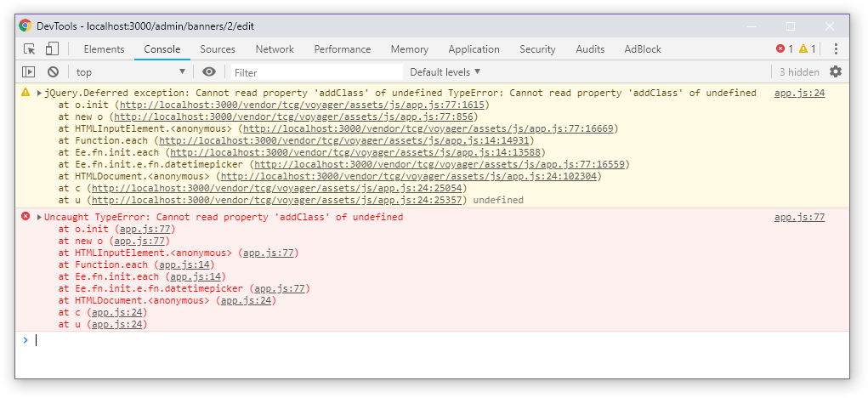
Task: Show the console sidebar panel icon
Action: (28, 72)
